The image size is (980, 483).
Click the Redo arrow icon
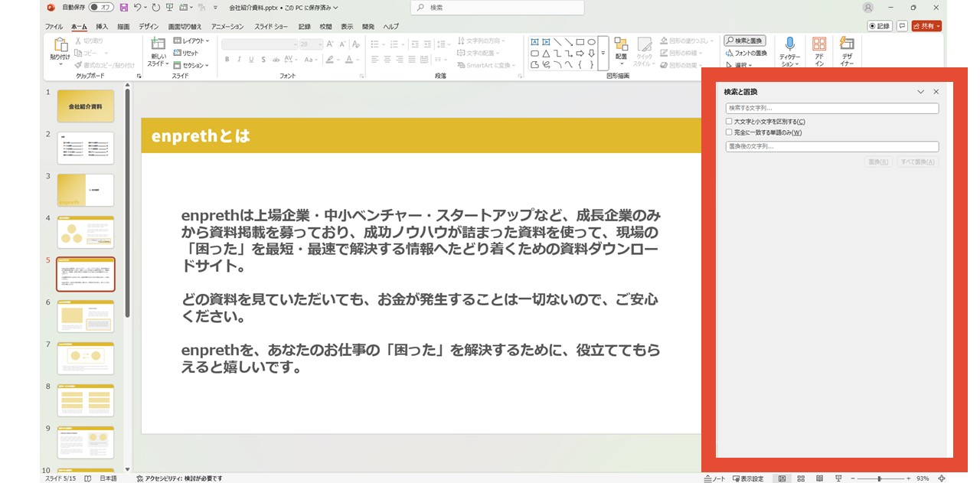pyautogui.click(x=156, y=8)
